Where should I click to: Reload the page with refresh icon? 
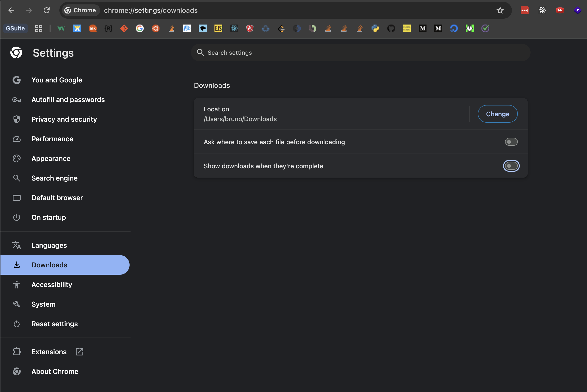pyautogui.click(x=47, y=10)
